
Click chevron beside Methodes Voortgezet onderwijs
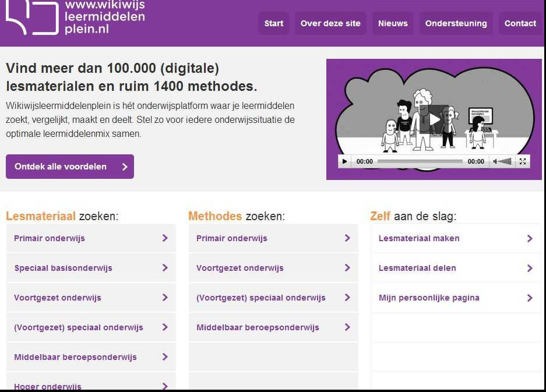347,268
